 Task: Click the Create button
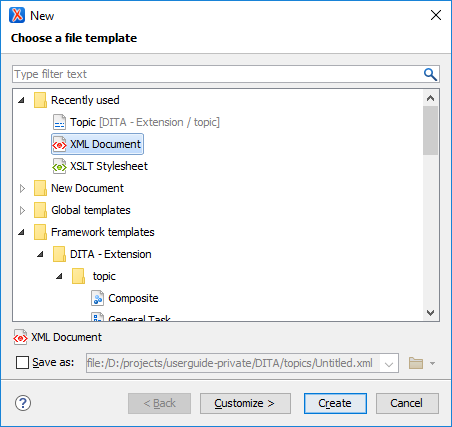click(x=335, y=403)
